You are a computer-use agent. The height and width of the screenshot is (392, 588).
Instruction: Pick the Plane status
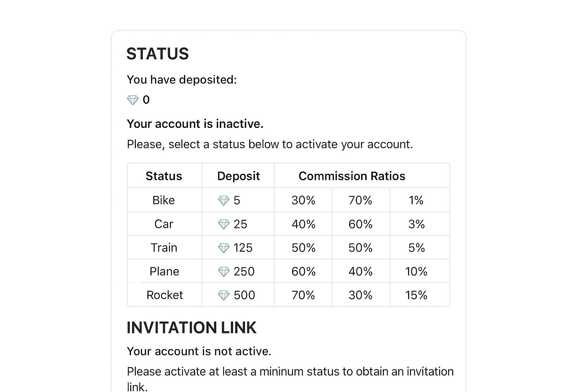point(164,271)
